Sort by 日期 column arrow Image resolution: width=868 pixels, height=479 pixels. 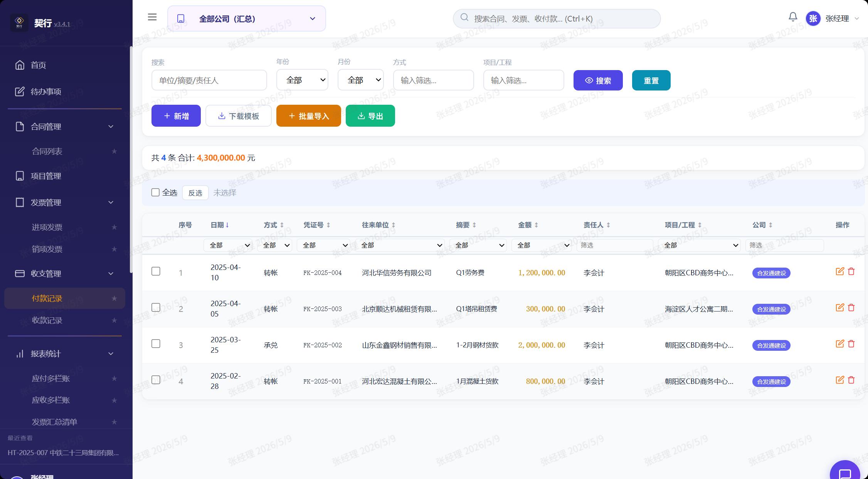tap(227, 225)
